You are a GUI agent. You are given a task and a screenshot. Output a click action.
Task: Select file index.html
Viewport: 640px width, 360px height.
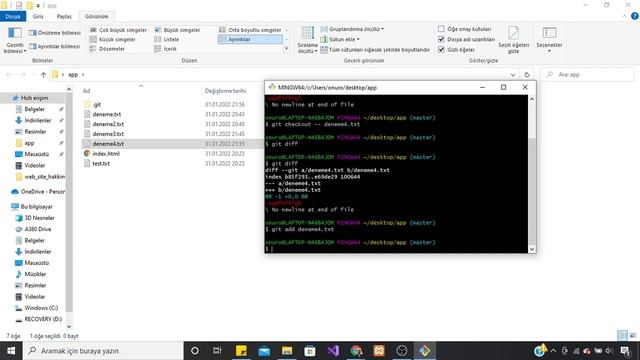106,153
